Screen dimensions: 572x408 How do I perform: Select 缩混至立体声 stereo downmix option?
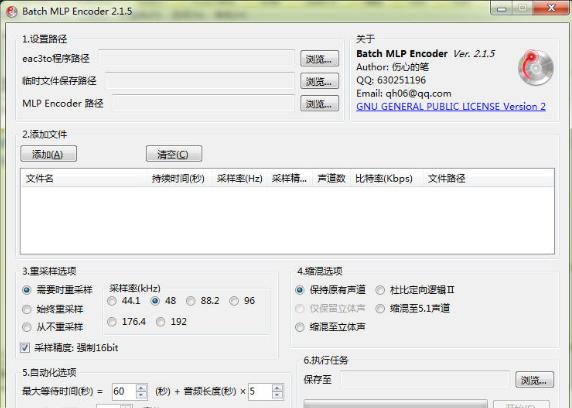[330, 327]
